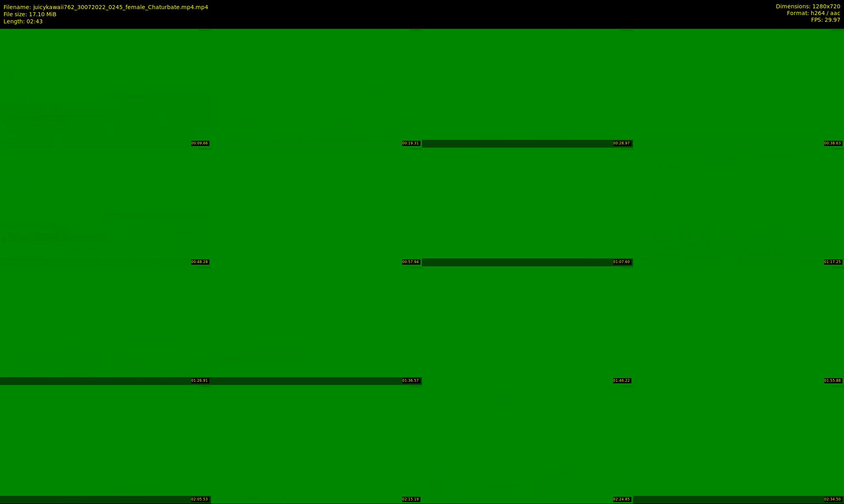Click the 02:24.85 timestamp label
The width and height of the screenshot is (844, 504).
(x=622, y=499)
